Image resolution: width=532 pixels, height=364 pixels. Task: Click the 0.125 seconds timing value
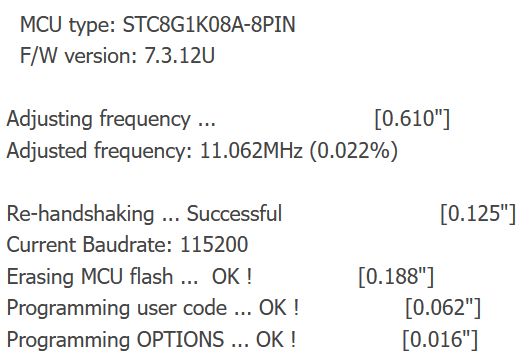coord(478,214)
